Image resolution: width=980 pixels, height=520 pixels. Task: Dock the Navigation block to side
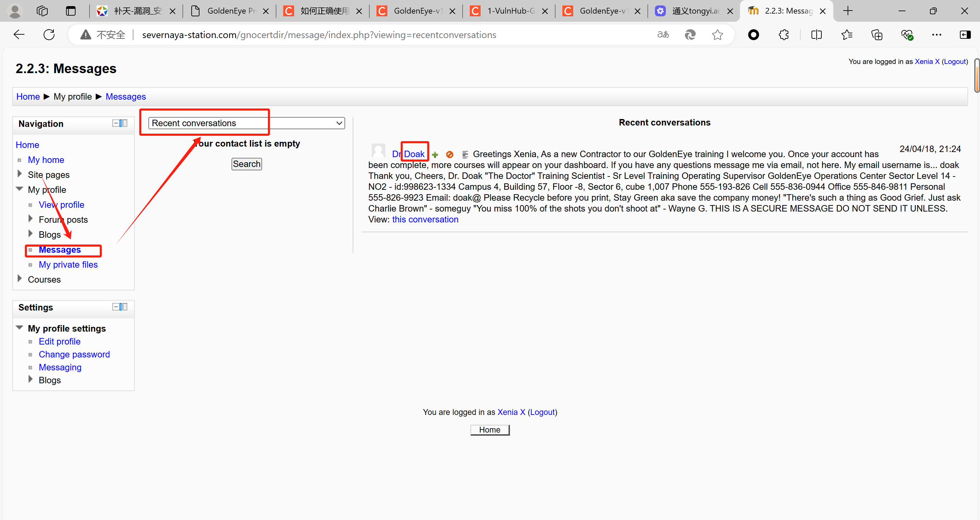click(124, 123)
